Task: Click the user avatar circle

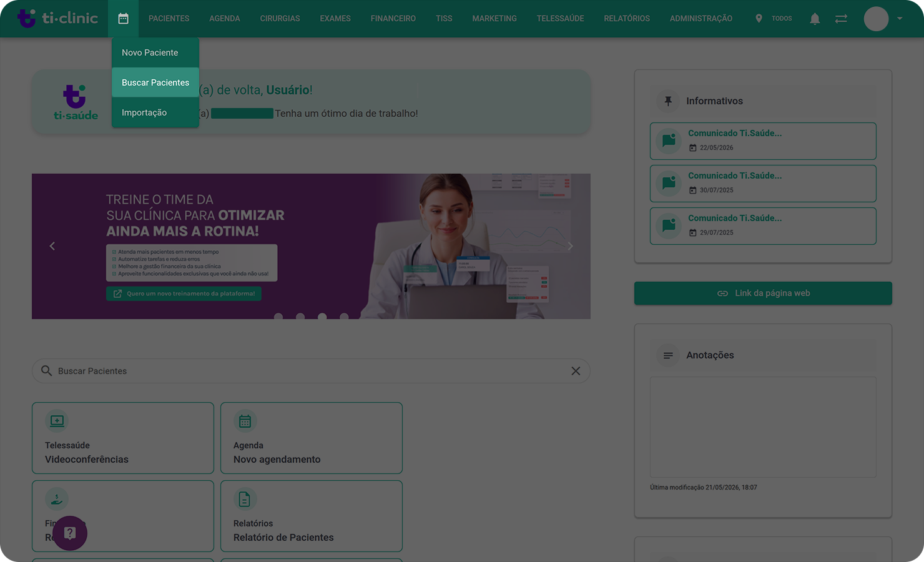Action: click(876, 19)
